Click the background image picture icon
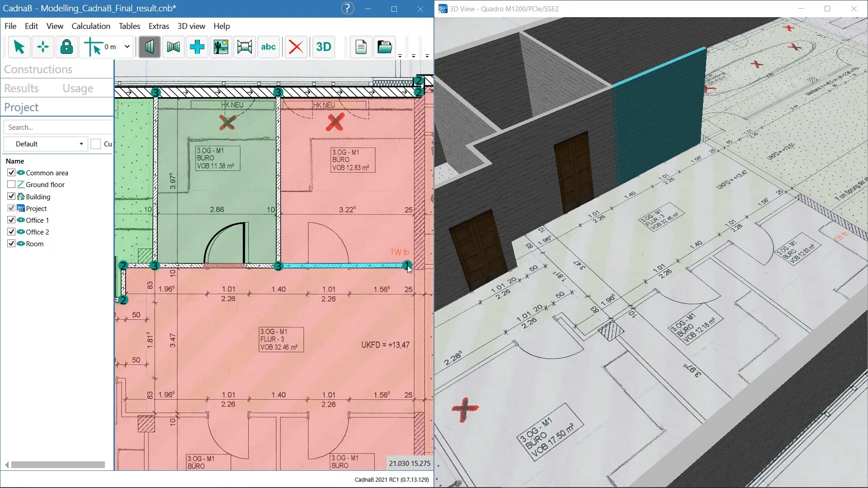The image size is (868, 488). click(x=221, y=47)
